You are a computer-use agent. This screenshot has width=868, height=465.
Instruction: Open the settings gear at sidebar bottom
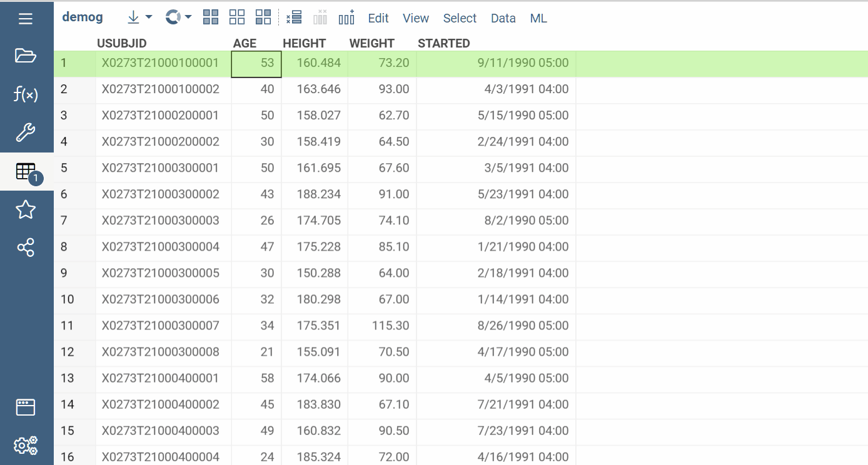pos(26,446)
